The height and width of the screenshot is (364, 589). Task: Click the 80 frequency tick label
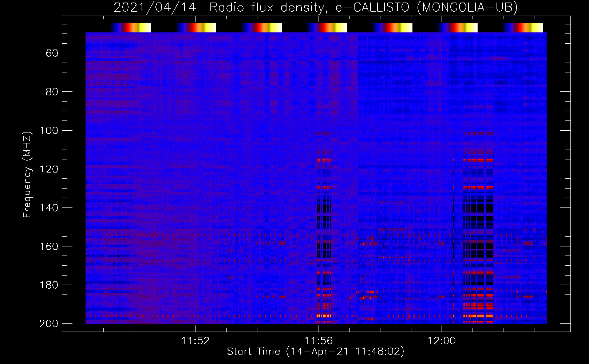[52, 92]
